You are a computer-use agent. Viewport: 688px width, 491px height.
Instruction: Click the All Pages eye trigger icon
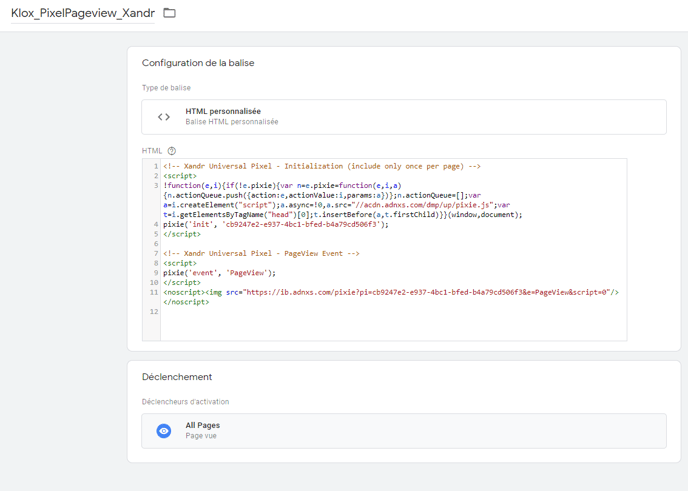pyautogui.click(x=164, y=431)
